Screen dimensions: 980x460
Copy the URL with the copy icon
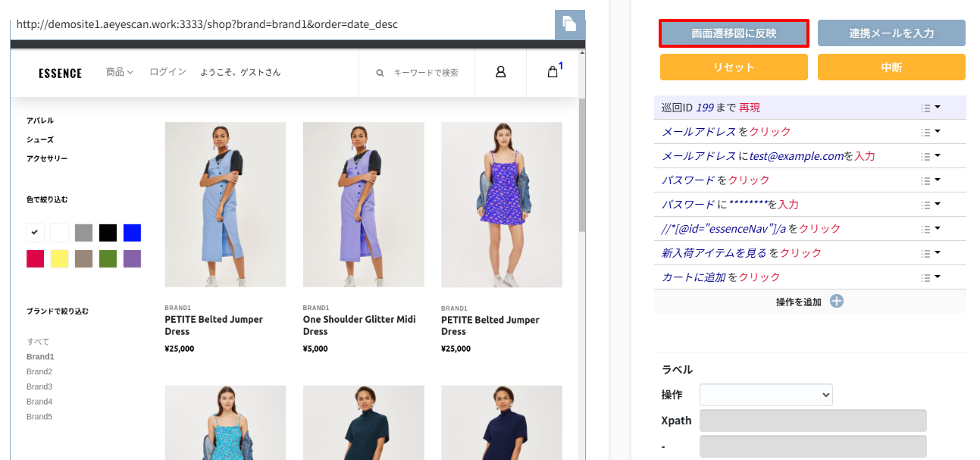pos(569,24)
